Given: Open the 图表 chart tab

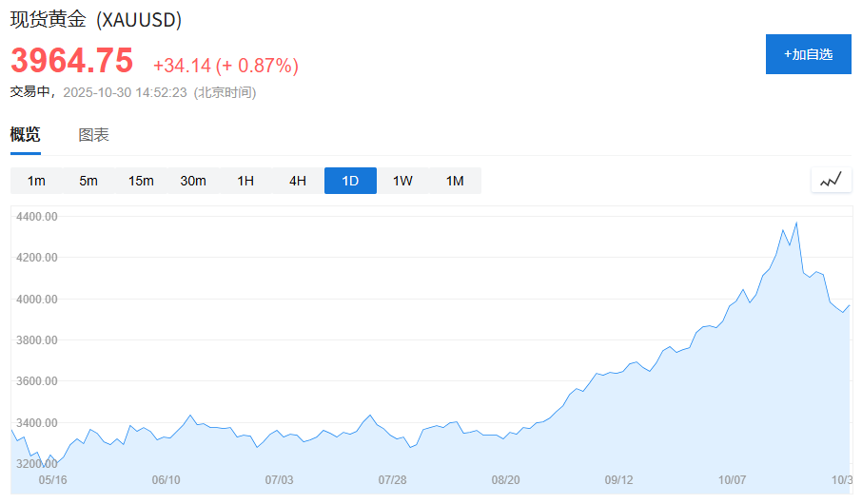Looking at the screenshot, I should (x=93, y=135).
